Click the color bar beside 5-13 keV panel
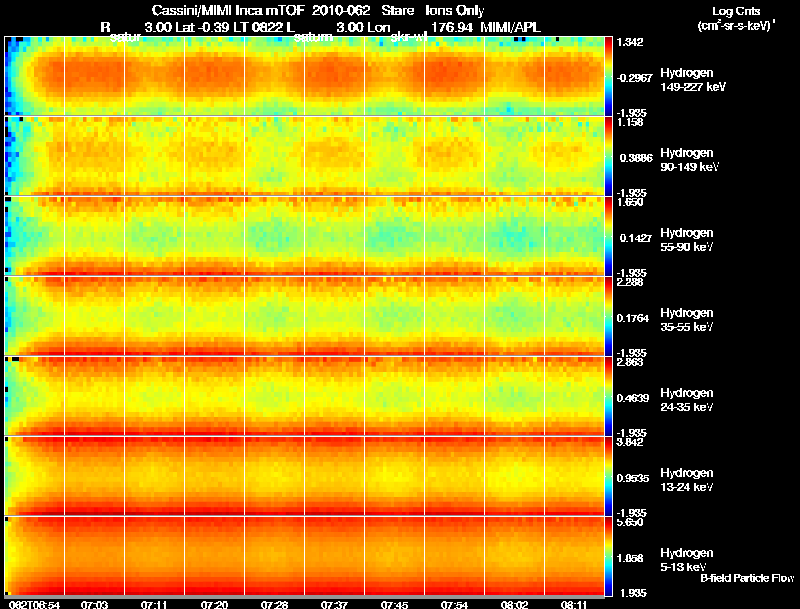Screen dimensions: 800x609 (609, 556)
